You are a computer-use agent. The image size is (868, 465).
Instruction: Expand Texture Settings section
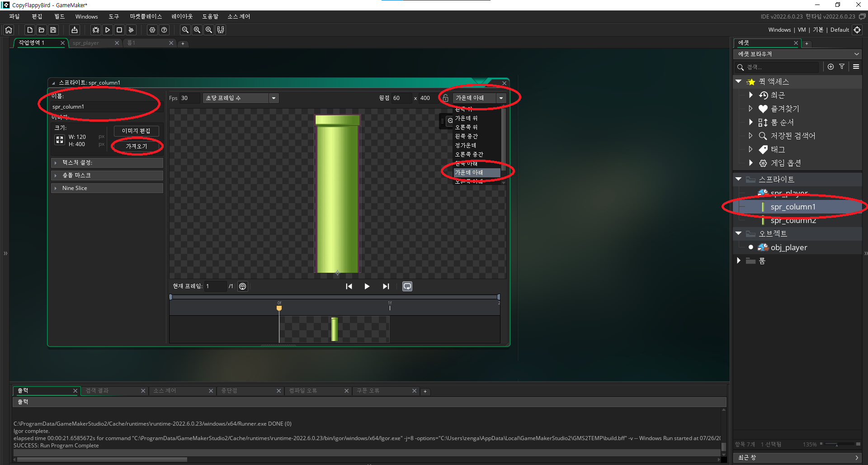coord(107,163)
